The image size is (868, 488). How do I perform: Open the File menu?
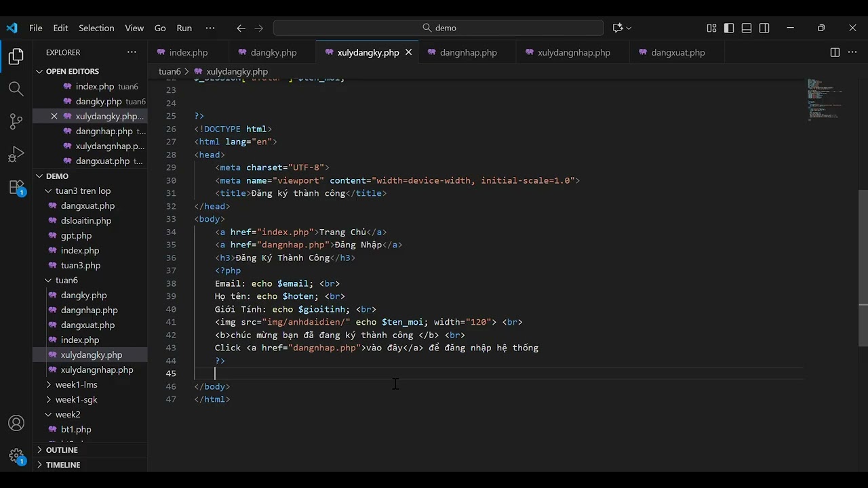tap(36, 28)
